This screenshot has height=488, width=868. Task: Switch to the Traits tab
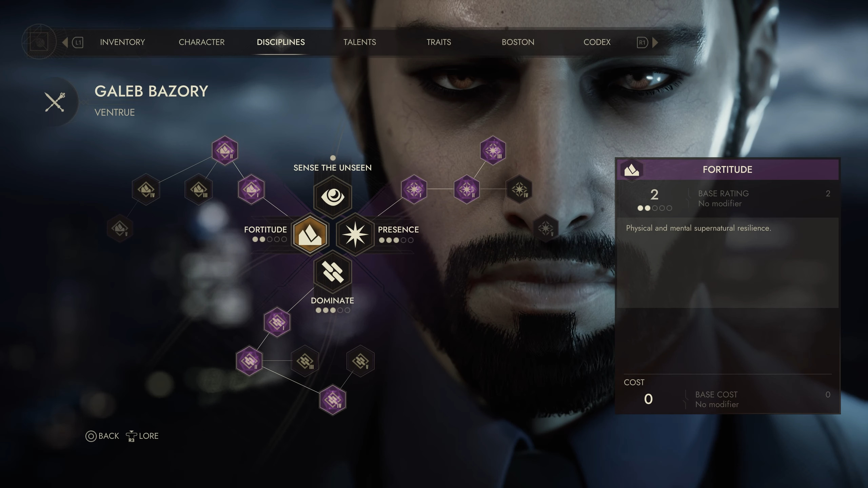(439, 42)
